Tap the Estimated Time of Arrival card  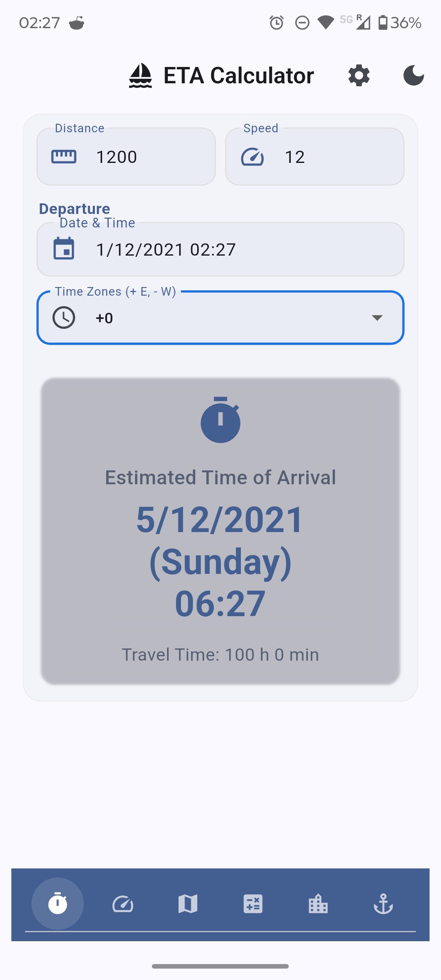[x=220, y=531]
